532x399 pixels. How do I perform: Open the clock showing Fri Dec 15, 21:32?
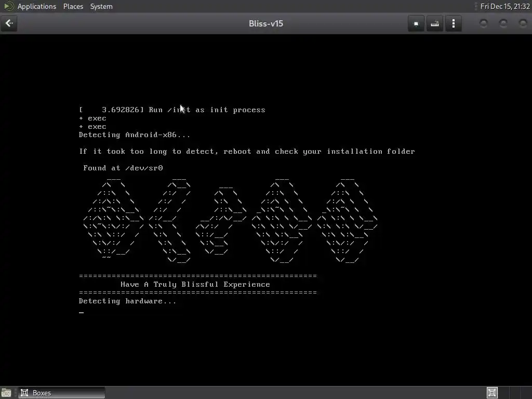point(505,6)
